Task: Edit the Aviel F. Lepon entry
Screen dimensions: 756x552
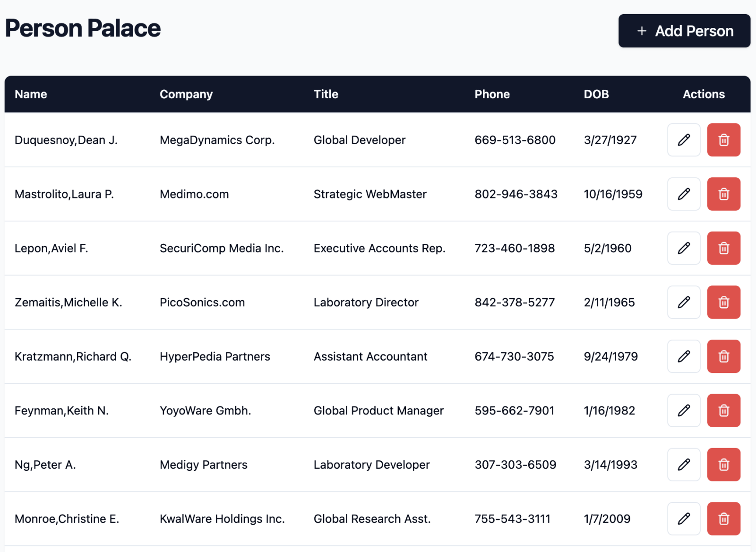Action: pyautogui.click(x=683, y=248)
